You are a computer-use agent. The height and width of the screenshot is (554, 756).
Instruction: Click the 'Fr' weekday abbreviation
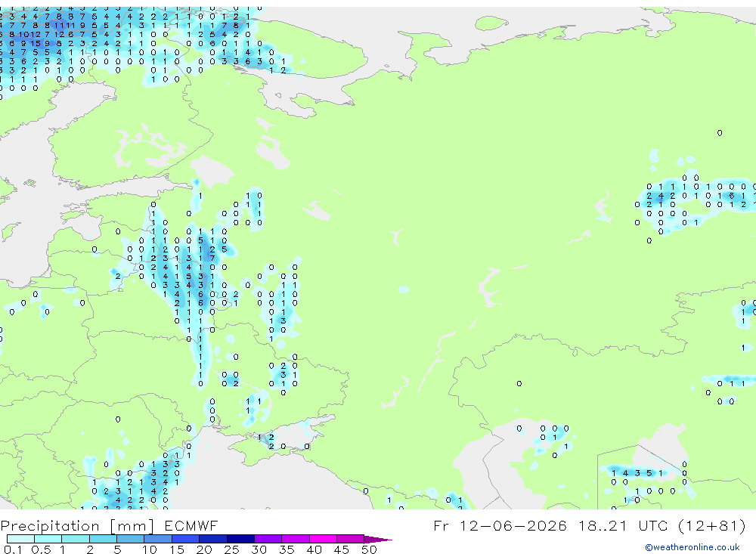[442, 525]
